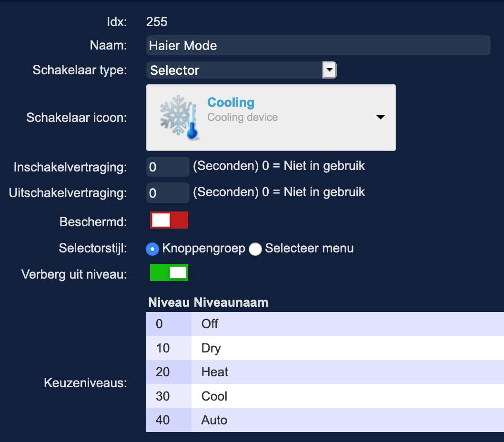Focus the Inschakelvertraging seconds field
Image resolution: width=504 pixels, height=442 pixels.
(168, 167)
